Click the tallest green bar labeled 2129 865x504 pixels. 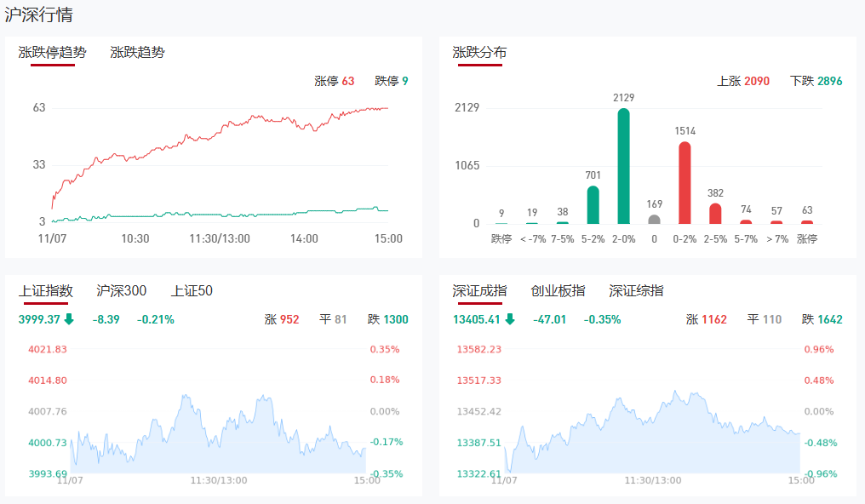[623, 166]
